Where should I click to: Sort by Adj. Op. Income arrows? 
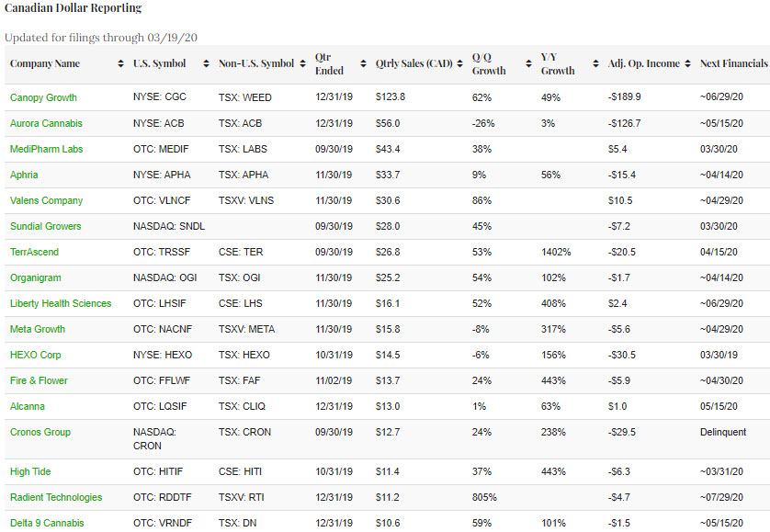point(687,64)
